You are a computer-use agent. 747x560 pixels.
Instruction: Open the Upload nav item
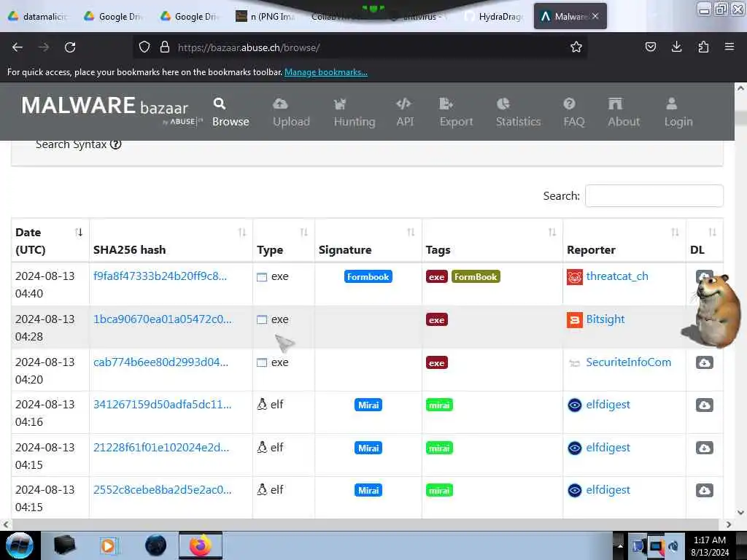pos(291,112)
